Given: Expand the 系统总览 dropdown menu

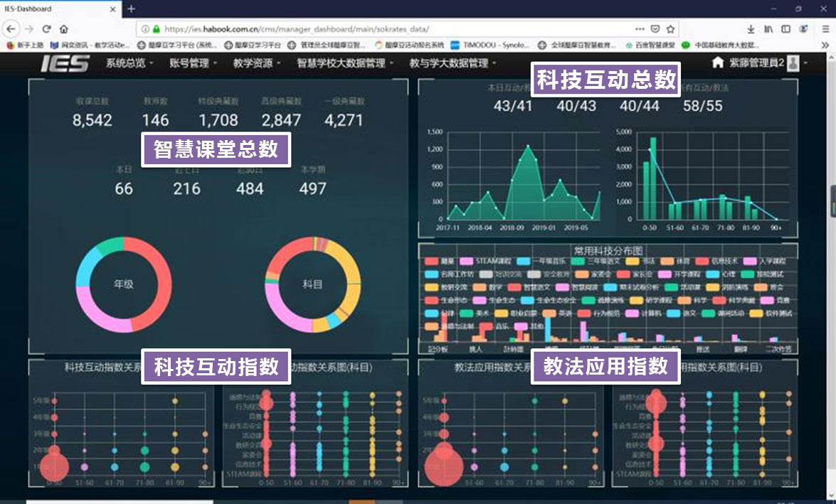Looking at the screenshot, I should click(129, 63).
